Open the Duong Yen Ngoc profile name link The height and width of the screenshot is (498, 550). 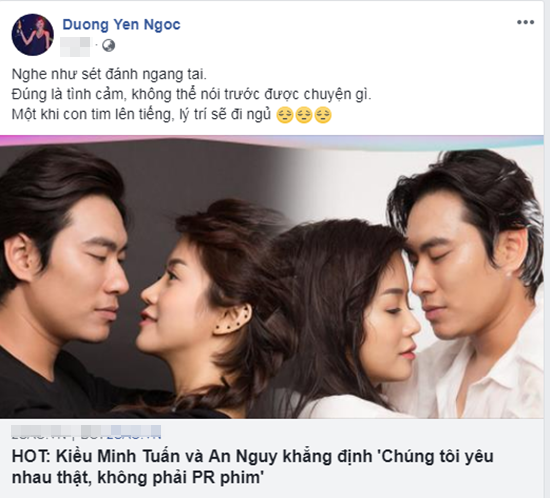pyautogui.click(x=121, y=25)
